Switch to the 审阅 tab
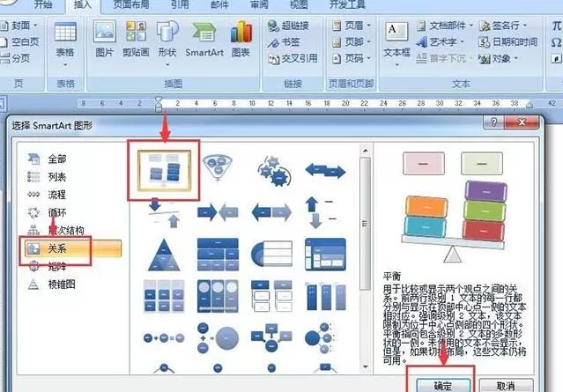This screenshot has width=563, height=392. (259, 4)
